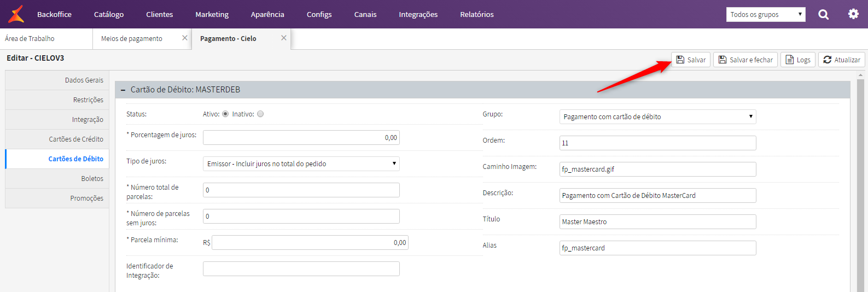Go to Integração section
The image size is (868, 292).
click(57, 119)
